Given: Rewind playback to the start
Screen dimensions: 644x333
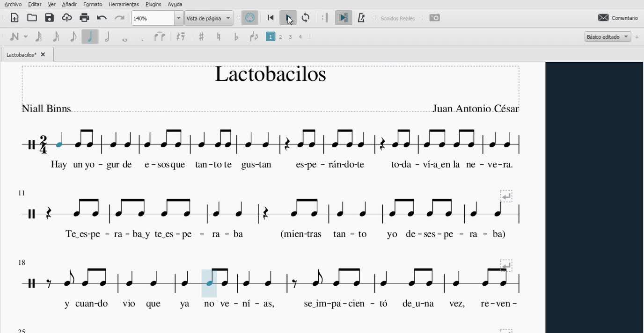Looking at the screenshot, I should 271,18.
